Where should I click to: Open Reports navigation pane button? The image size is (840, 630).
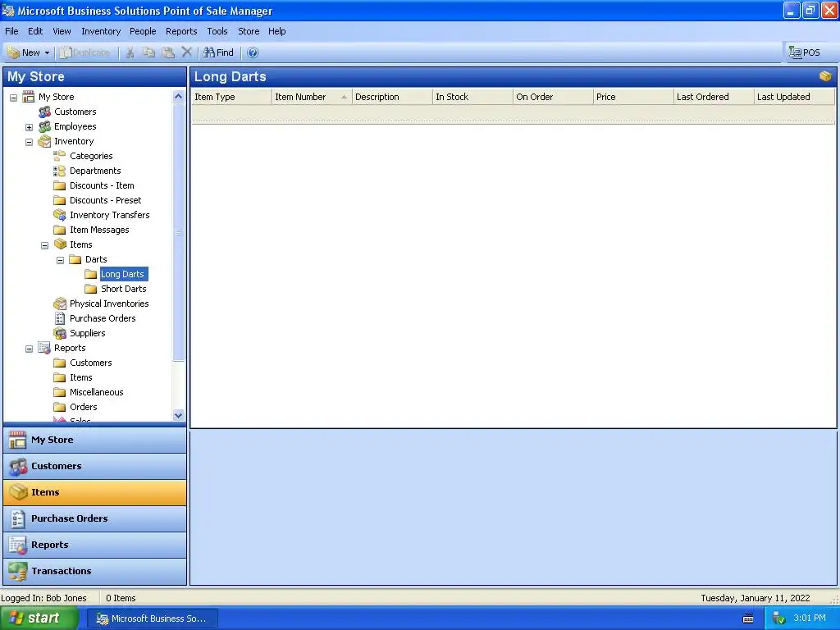[95, 545]
